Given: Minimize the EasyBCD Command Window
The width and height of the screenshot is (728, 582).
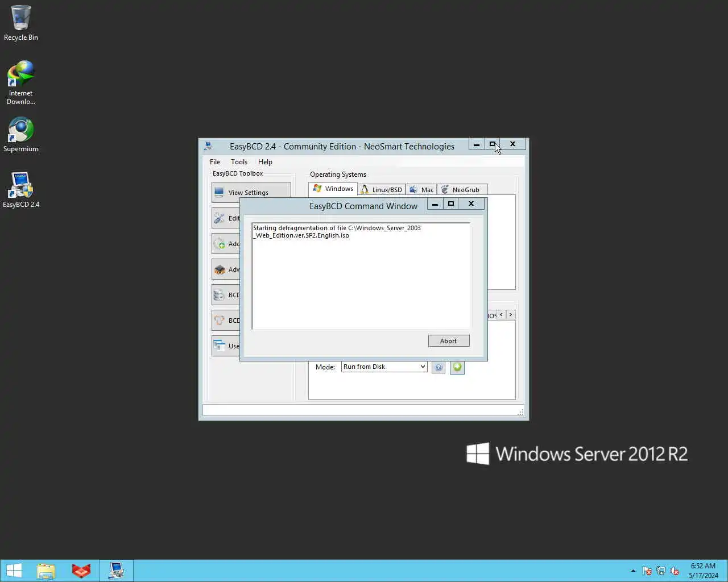Looking at the screenshot, I should (435, 204).
